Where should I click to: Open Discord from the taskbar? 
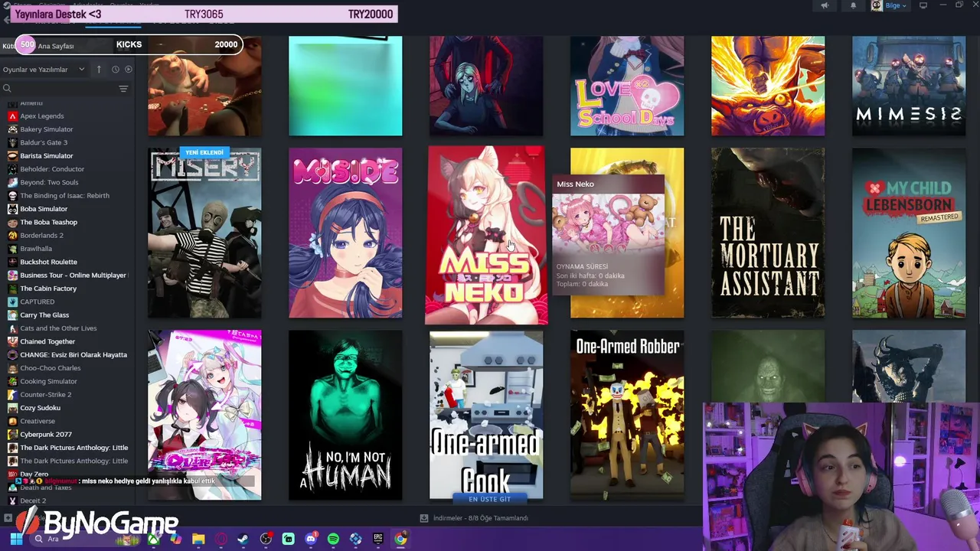[311, 539]
